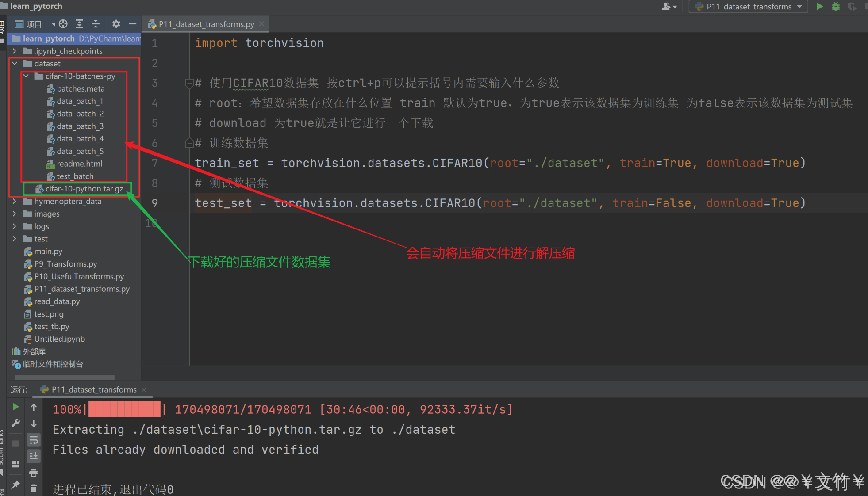868x496 pixels.
Task: Toggle visibility of .ipynb_checkpoints folder
Action: point(13,50)
